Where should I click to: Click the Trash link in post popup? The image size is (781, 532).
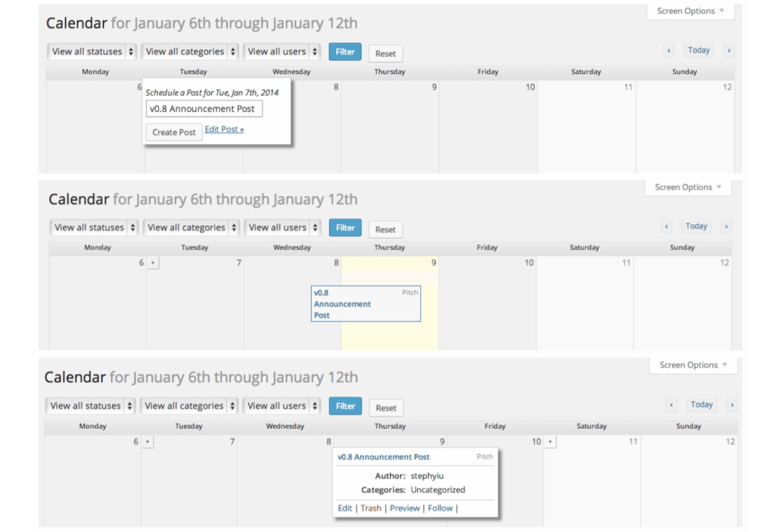coord(371,508)
